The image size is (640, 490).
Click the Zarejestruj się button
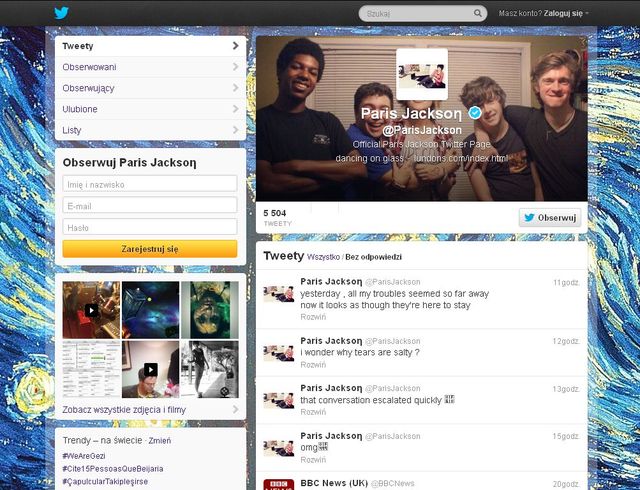coord(150,248)
